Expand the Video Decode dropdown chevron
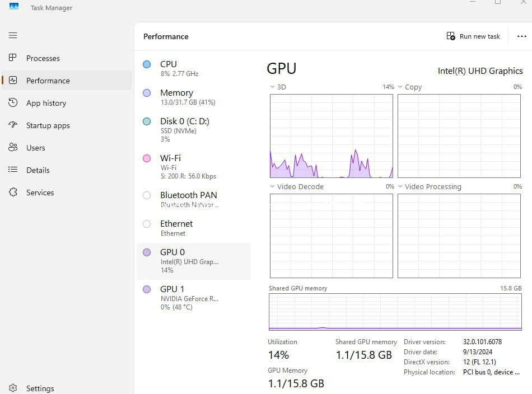Viewport: 532px width, 394px height. point(272,186)
